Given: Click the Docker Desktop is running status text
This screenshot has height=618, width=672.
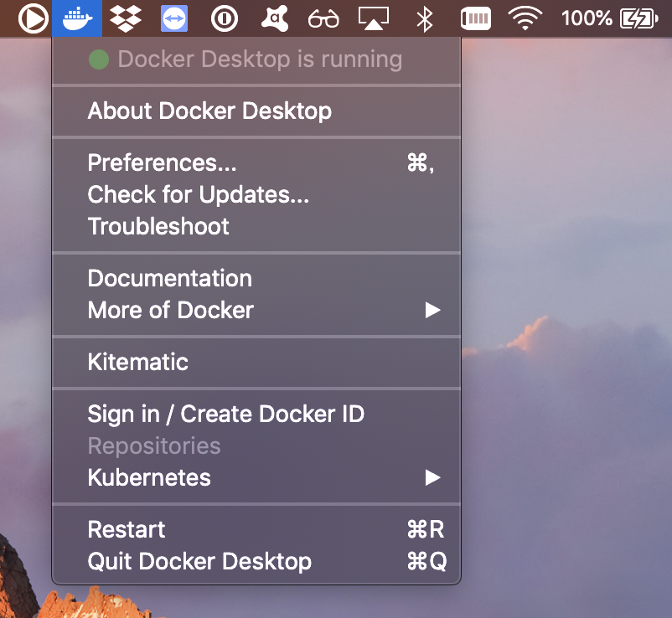Looking at the screenshot, I should [x=260, y=59].
